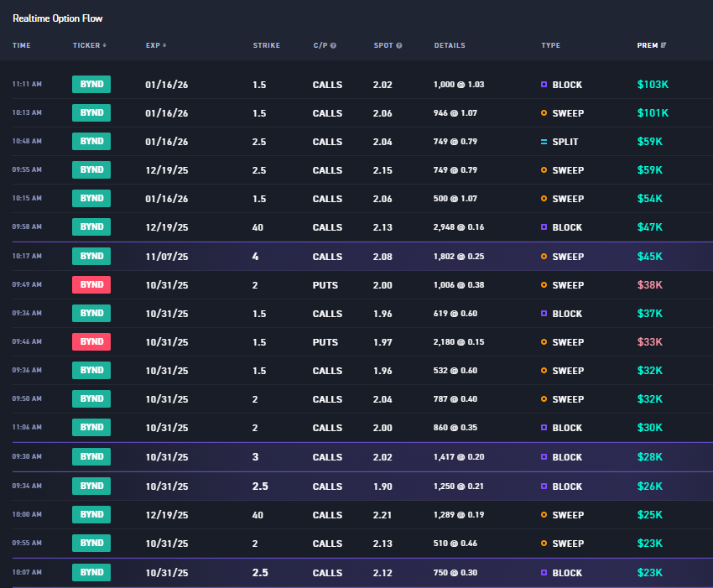Viewport: 713px width, 588px height.
Task: Click details '1,000 @ 1.03'
Action: (x=459, y=85)
